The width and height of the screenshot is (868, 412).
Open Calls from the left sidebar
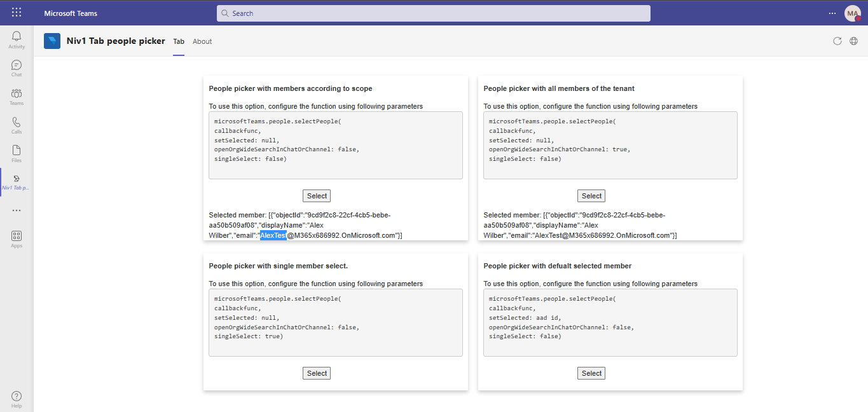coord(16,125)
